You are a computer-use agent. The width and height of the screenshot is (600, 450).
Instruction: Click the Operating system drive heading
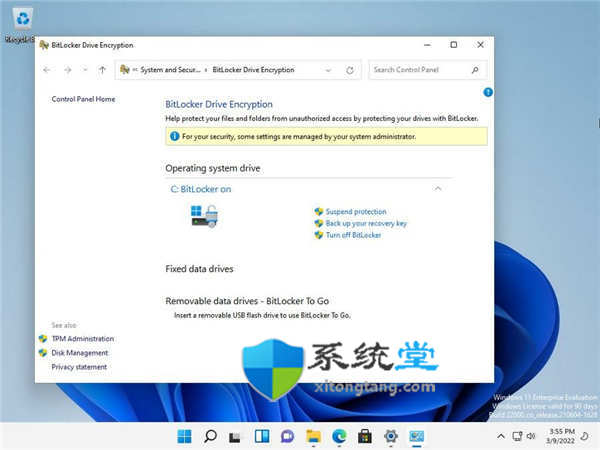(213, 168)
